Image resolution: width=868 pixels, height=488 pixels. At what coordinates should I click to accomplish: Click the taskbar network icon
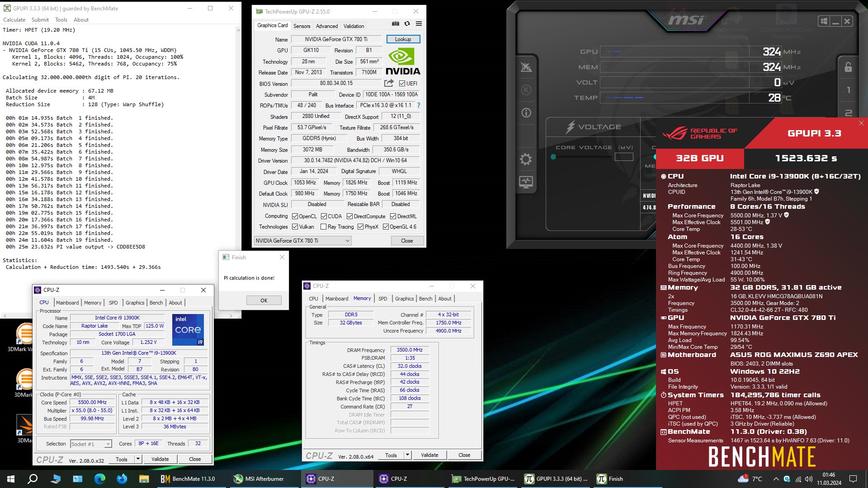pos(798,479)
